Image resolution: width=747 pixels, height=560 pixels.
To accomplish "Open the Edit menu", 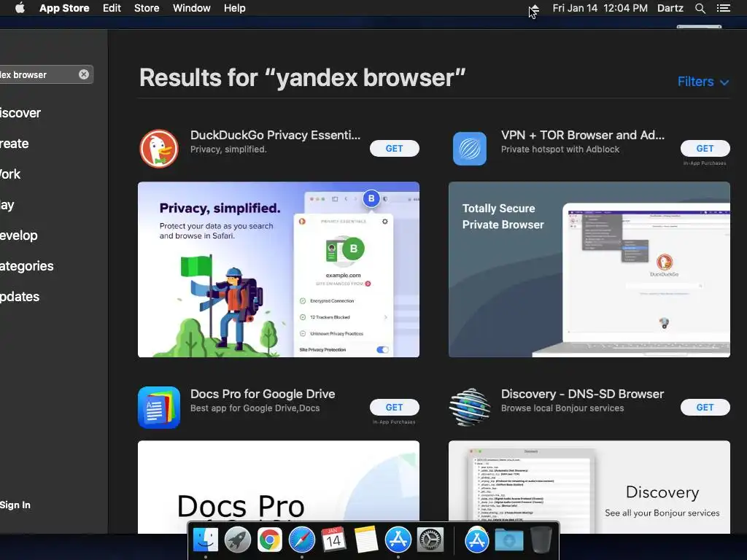I will (112, 8).
